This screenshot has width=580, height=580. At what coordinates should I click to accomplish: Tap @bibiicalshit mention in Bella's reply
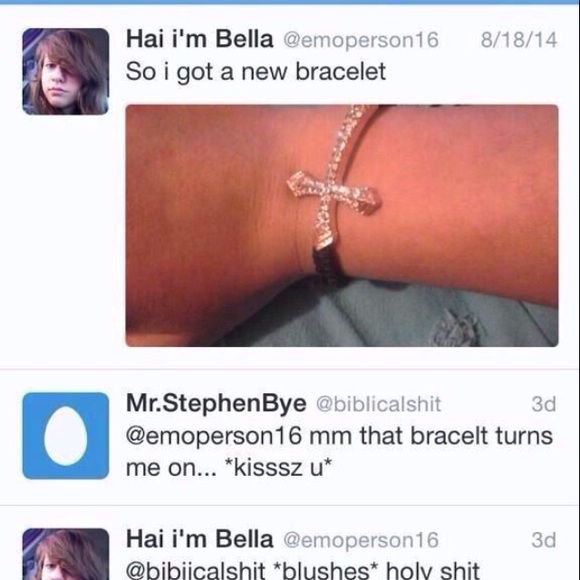195,571
